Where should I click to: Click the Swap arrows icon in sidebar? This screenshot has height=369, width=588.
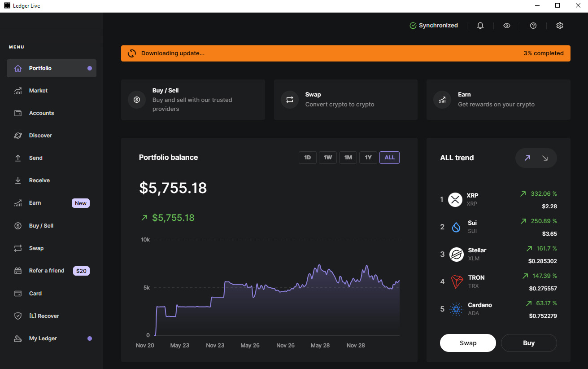pos(18,248)
